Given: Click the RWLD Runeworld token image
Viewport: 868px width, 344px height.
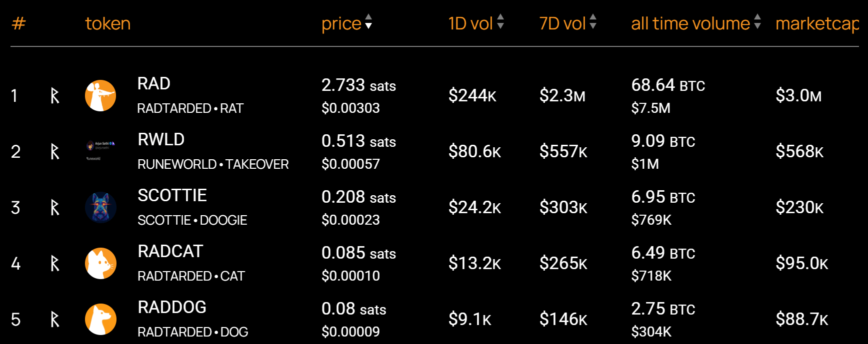Looking at the screenshot, I should [100, 151].
